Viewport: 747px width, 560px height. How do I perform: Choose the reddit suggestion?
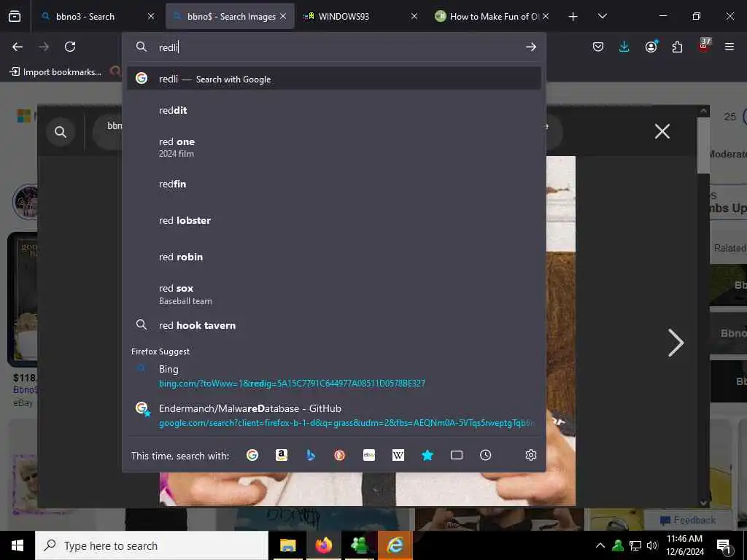pyautogui.click(x=334, y=111)
